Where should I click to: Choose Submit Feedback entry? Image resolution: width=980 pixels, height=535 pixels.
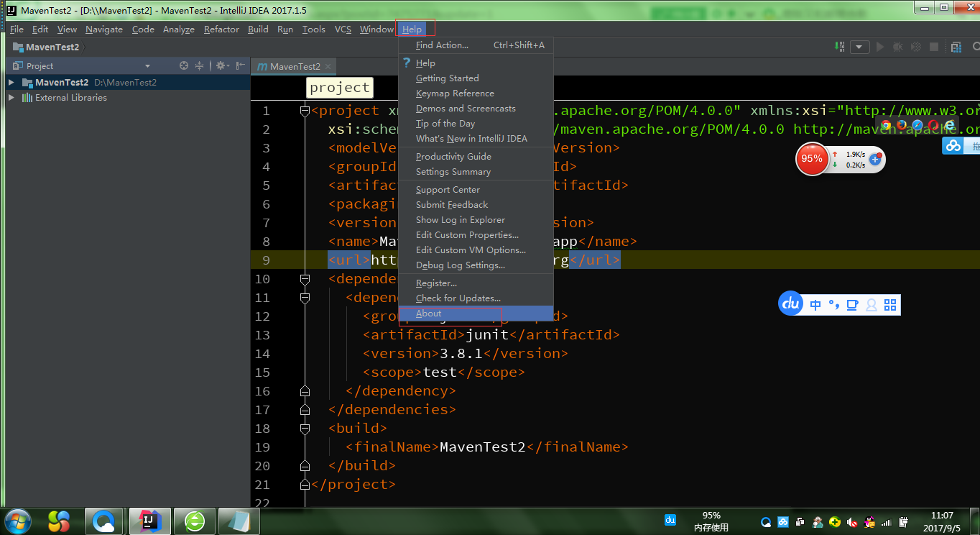pos(476,205)
